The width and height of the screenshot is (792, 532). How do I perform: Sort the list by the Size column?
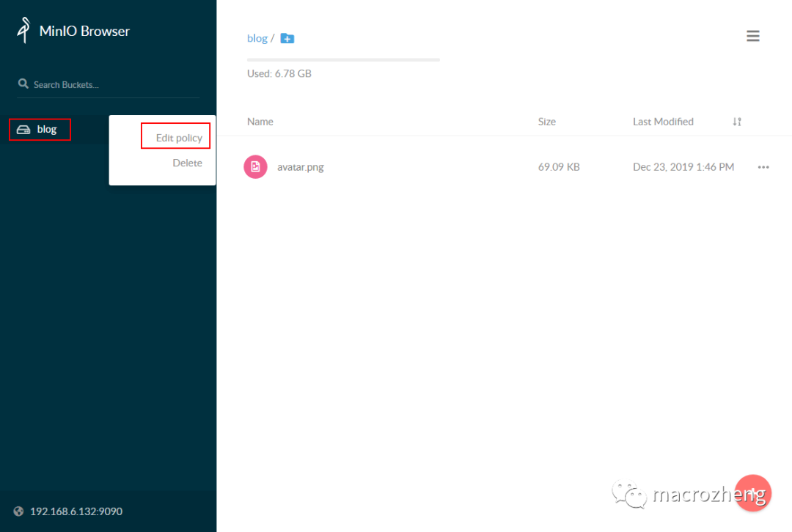click(x=546, y=122)
